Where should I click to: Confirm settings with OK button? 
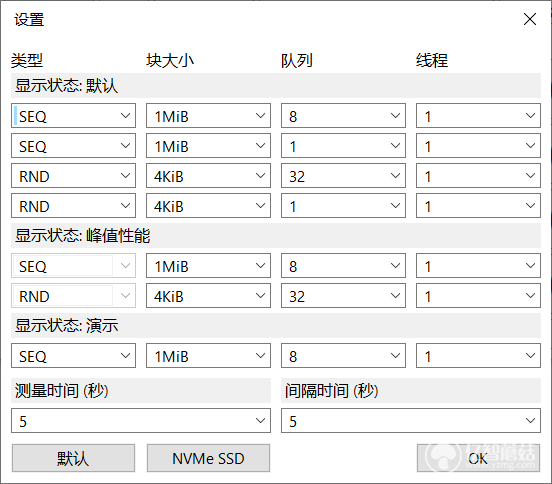(478, 458)
